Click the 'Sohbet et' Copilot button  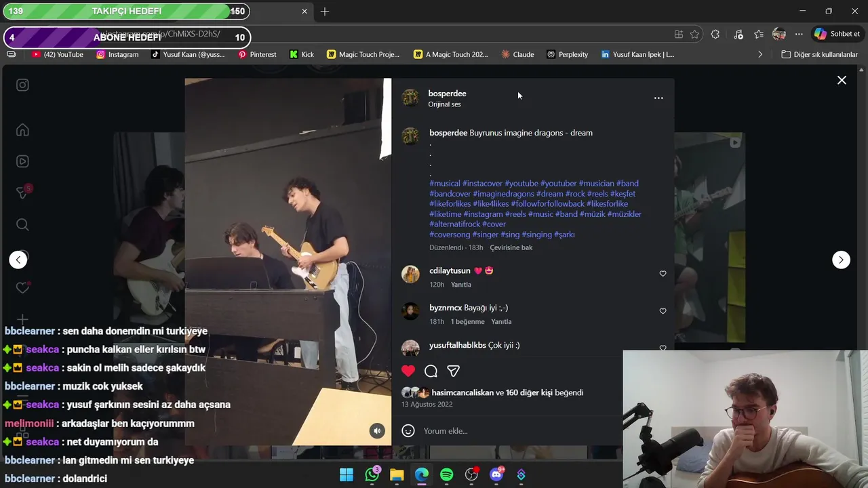coord(837,34)
